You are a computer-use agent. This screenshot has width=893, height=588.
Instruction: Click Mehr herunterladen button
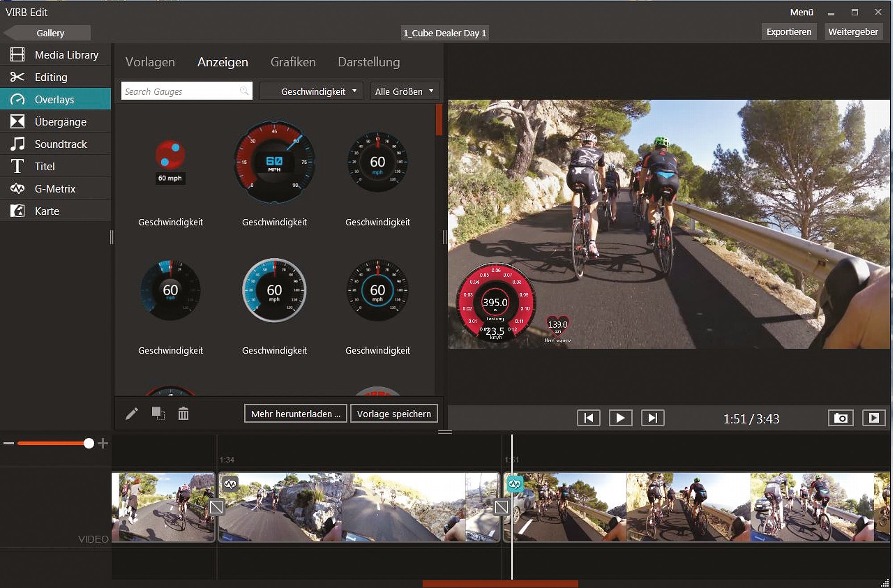coord(295,414)
